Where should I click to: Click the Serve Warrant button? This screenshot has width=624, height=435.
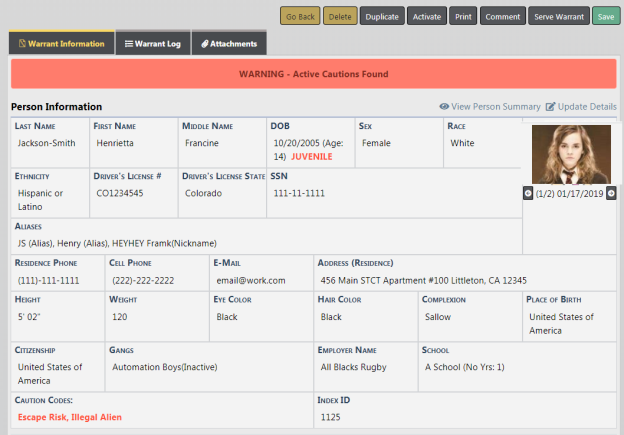pos(558,17)
